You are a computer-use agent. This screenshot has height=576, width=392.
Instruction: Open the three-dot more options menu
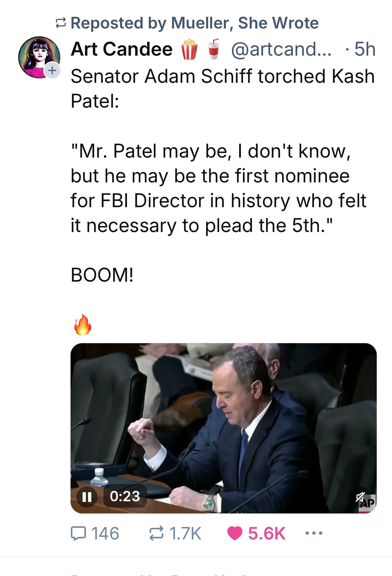(314, 533)
